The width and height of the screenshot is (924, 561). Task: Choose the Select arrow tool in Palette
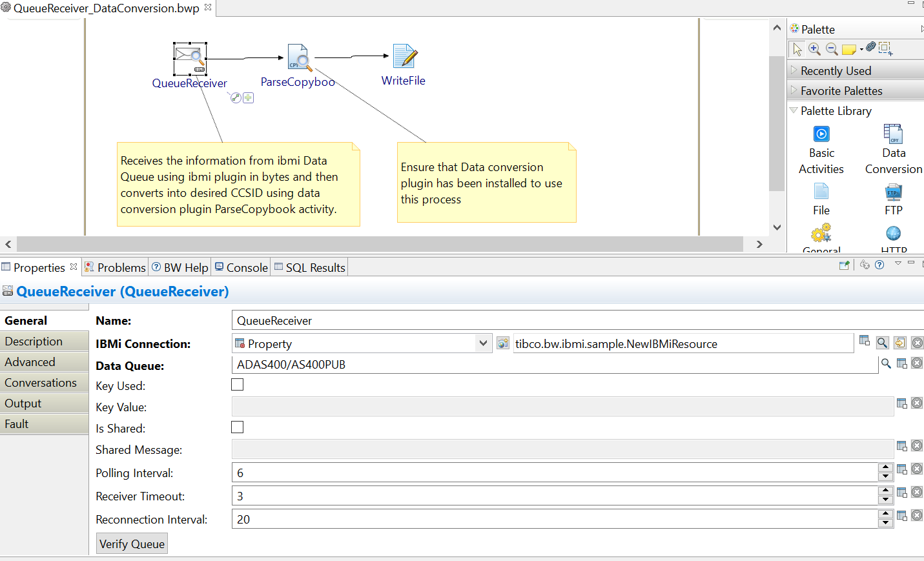pos(797,49)
